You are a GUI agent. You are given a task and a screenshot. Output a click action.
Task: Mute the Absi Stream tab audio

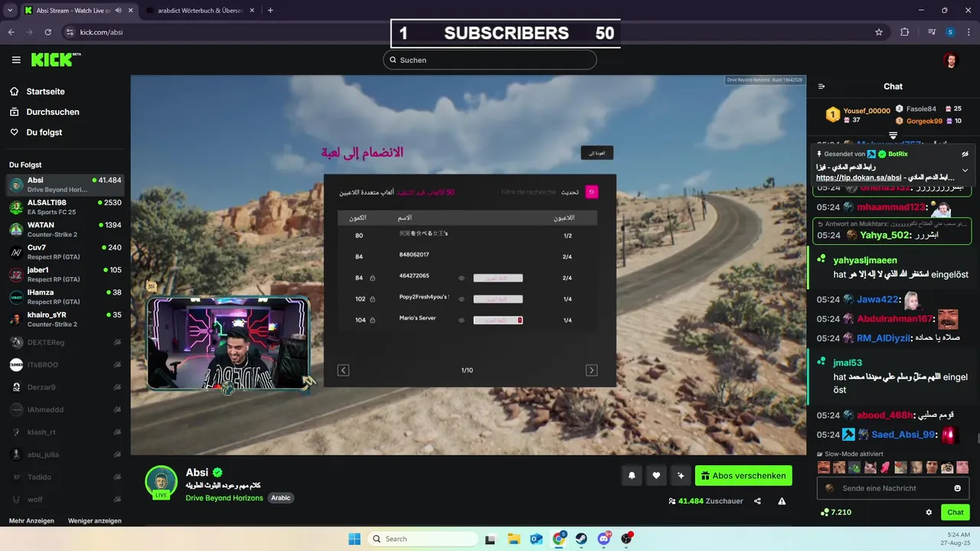(x=118, y=11)
